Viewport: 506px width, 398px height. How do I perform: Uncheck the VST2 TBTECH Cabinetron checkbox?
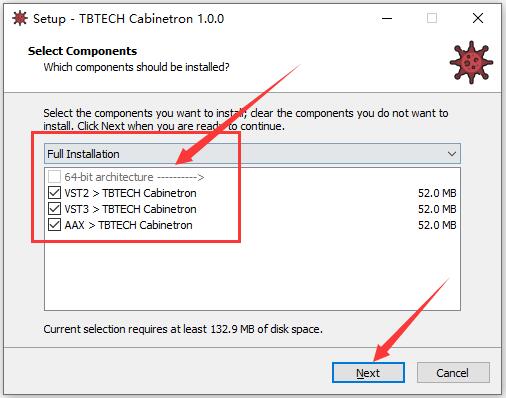54,193
